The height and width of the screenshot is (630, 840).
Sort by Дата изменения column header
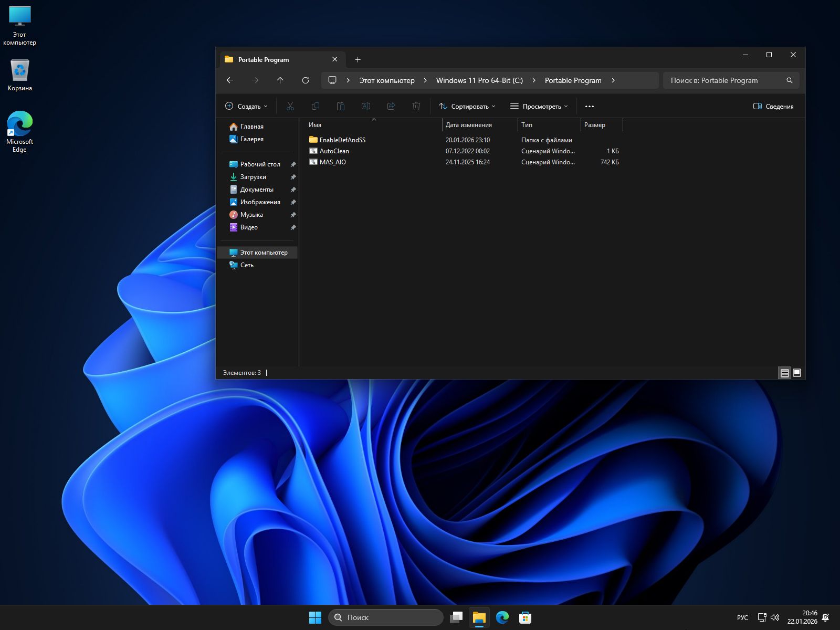pos(468,125)
